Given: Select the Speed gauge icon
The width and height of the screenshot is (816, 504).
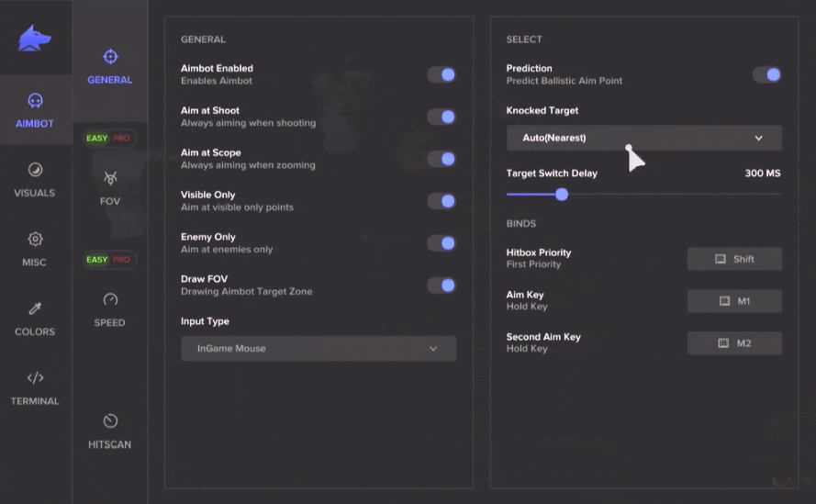Looking at the screenshot, I should [x=110, y=299].
